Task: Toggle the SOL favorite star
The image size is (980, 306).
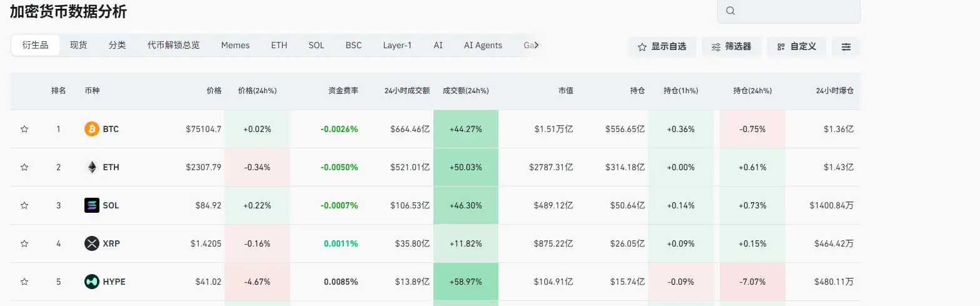Action: pos(24,206)
